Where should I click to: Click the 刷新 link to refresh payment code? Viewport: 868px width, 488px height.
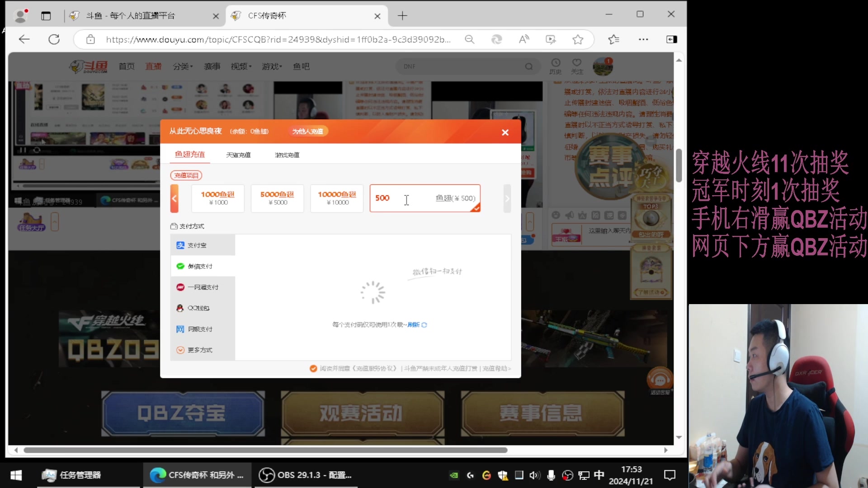(417, 324)
